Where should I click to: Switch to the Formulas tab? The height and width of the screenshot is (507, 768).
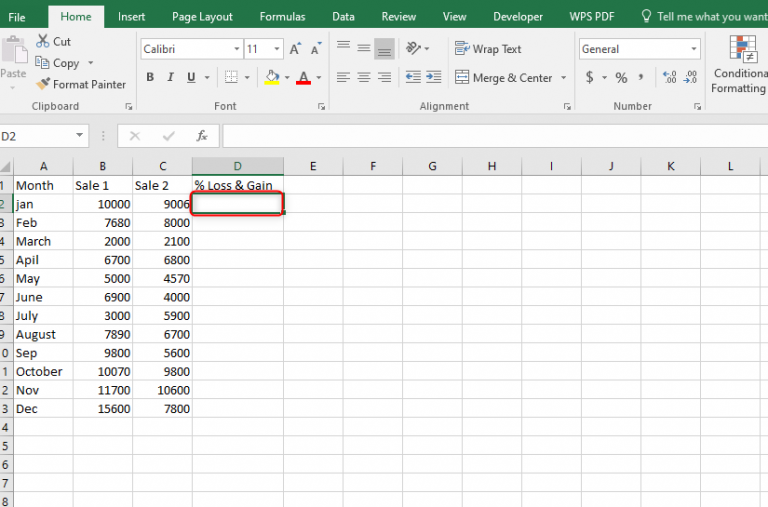[282, 17]
